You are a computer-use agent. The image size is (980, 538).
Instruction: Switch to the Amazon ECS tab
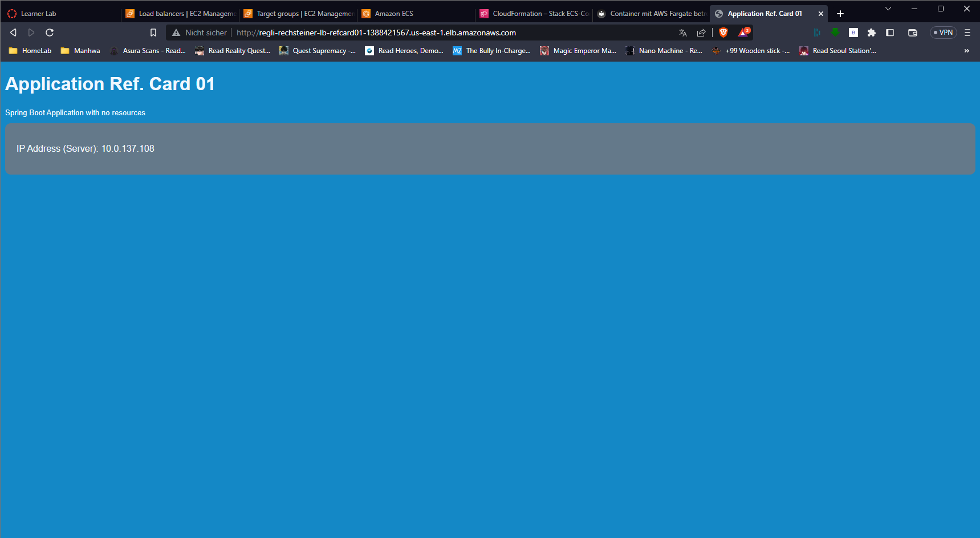[x=394, y=14]
